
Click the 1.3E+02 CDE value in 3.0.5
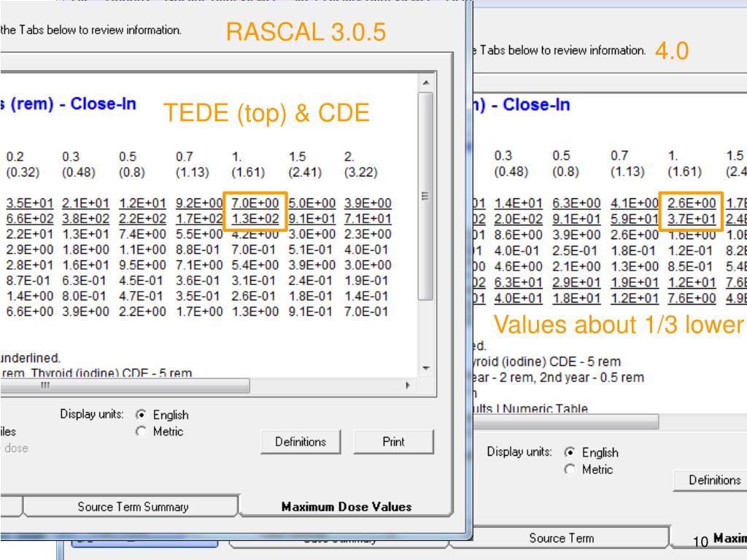tap(255, 219)
